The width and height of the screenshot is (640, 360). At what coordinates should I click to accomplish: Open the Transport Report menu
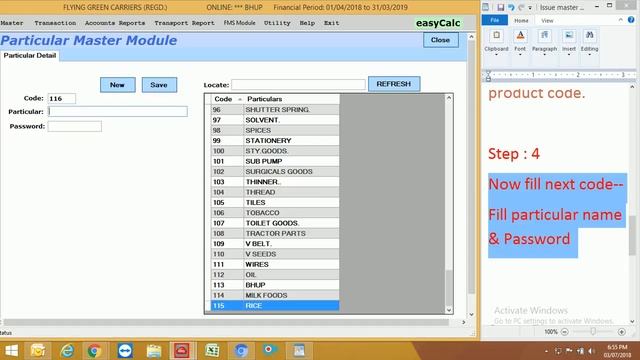coord(184,23)
